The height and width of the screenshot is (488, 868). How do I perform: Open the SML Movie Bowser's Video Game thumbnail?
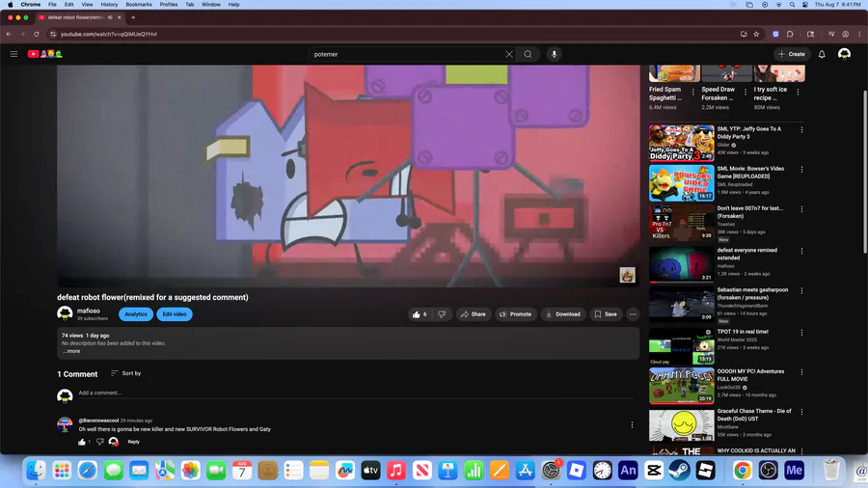(x=682, y=182)
